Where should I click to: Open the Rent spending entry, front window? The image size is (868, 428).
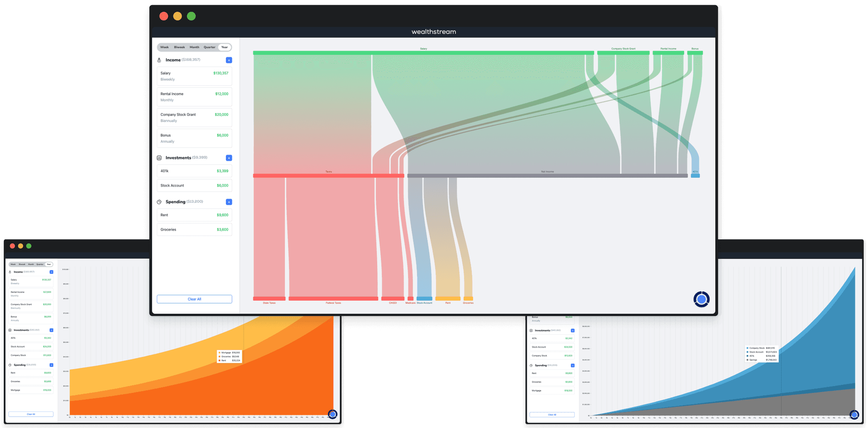tap(195, 215)
